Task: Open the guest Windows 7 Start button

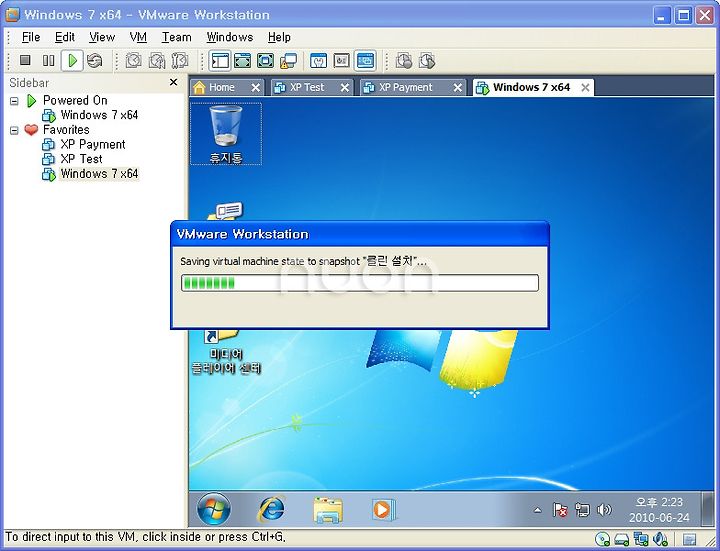Action: [x=214, y=509]
